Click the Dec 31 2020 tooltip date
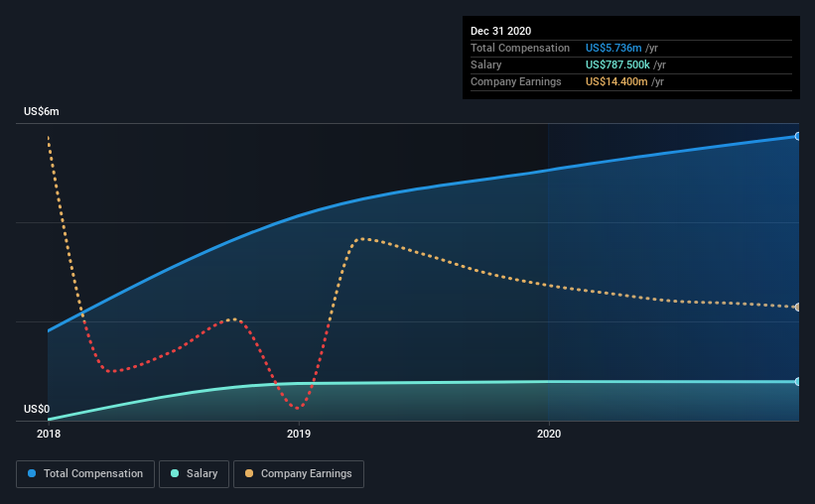 (500, 31)
